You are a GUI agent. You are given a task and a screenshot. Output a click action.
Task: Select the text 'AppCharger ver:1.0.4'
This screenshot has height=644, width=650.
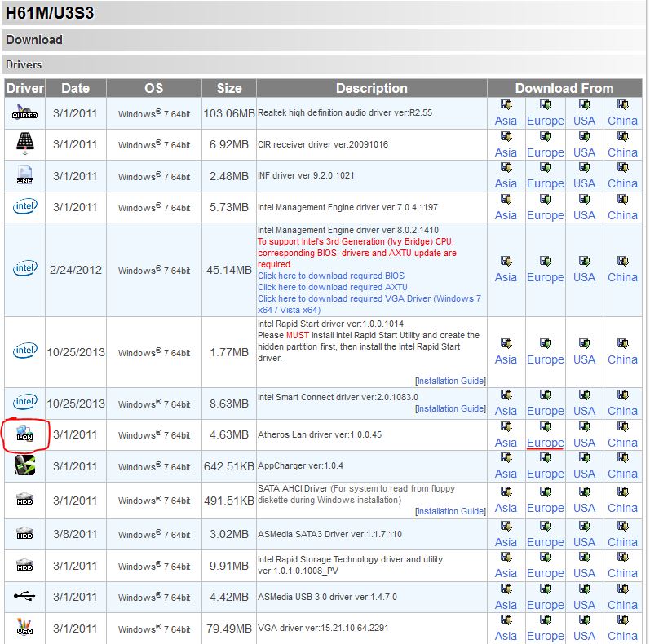301,465
